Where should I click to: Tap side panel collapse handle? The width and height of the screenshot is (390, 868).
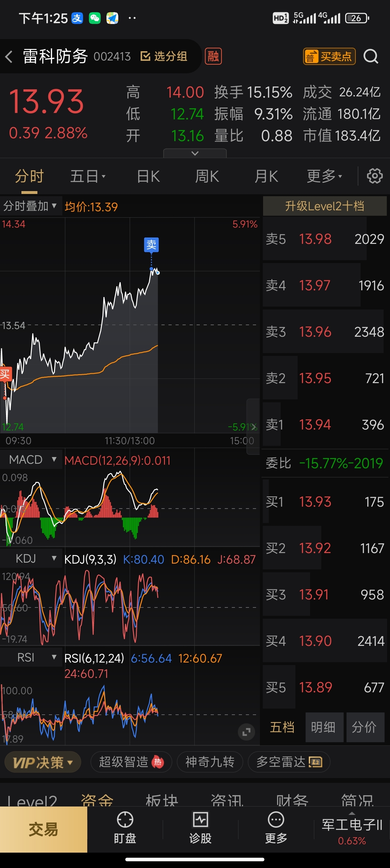pos(253,426)
